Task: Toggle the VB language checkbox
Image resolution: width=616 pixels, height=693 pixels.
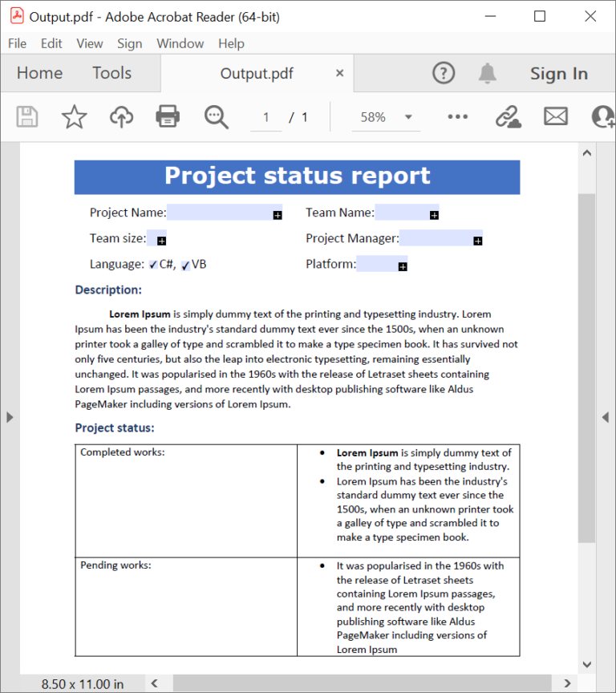Action: point(185,265)
